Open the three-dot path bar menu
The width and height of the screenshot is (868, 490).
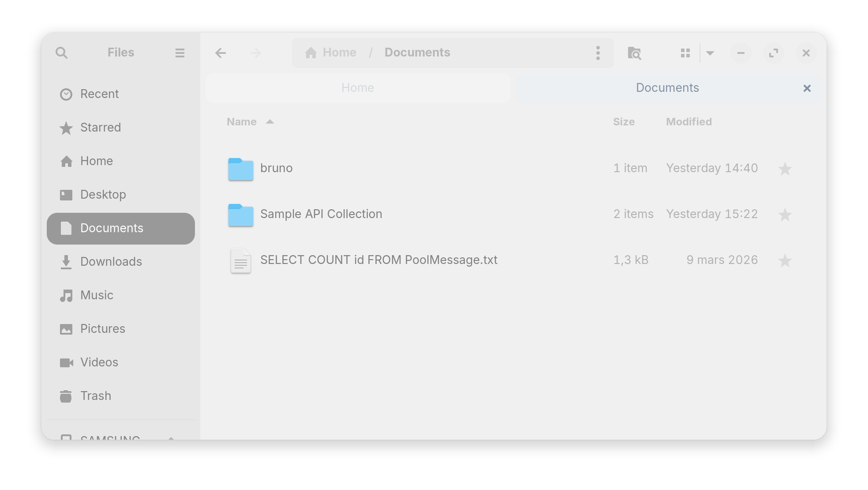[x=598, y=53]
